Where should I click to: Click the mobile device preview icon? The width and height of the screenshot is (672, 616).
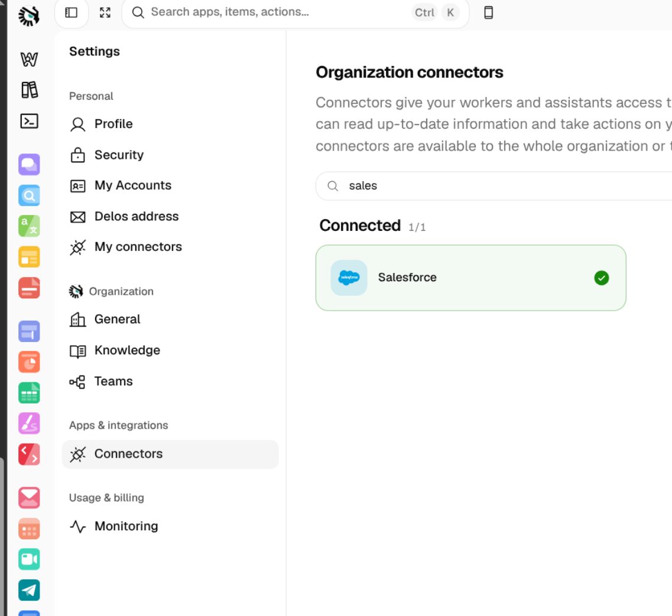488,13
